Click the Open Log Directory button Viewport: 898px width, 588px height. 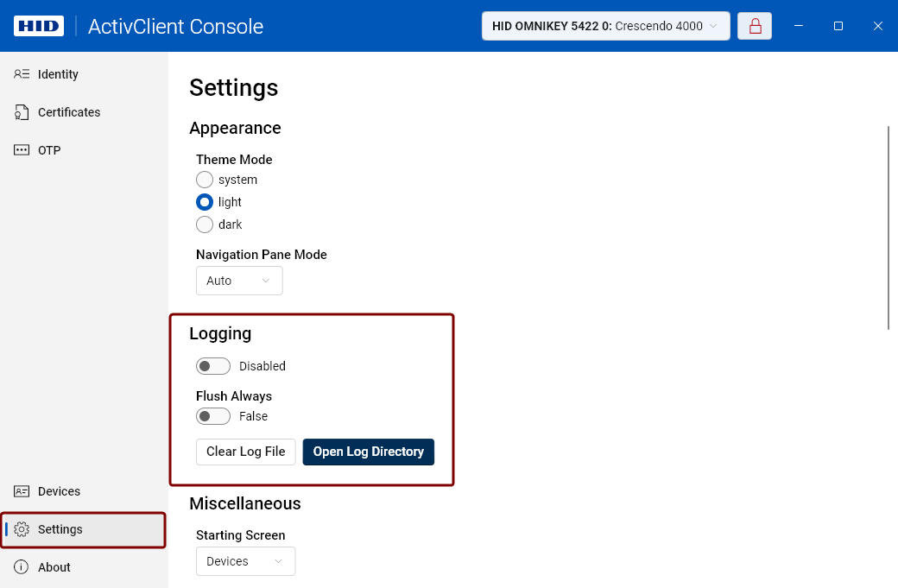coord(368,452)
